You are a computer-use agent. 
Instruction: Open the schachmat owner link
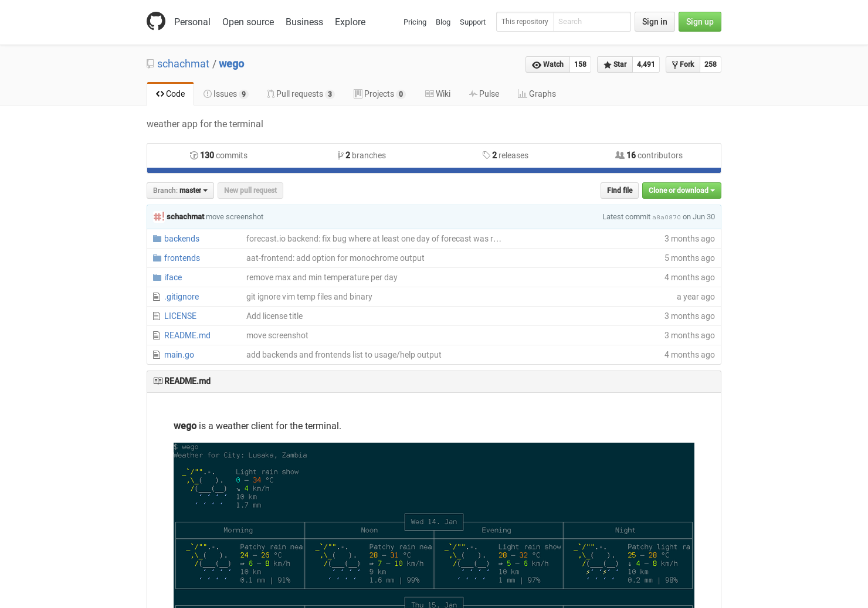pyautogui.click(x=183, y=64)
